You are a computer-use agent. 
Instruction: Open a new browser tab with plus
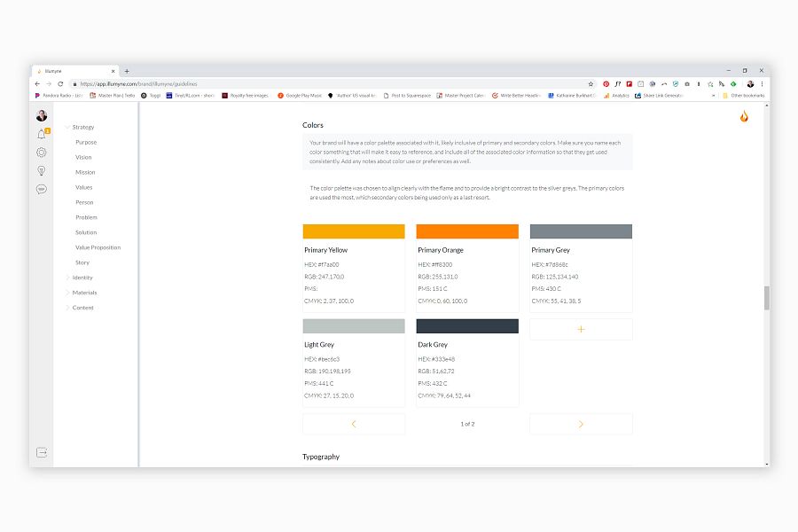[x=127, y=71]
